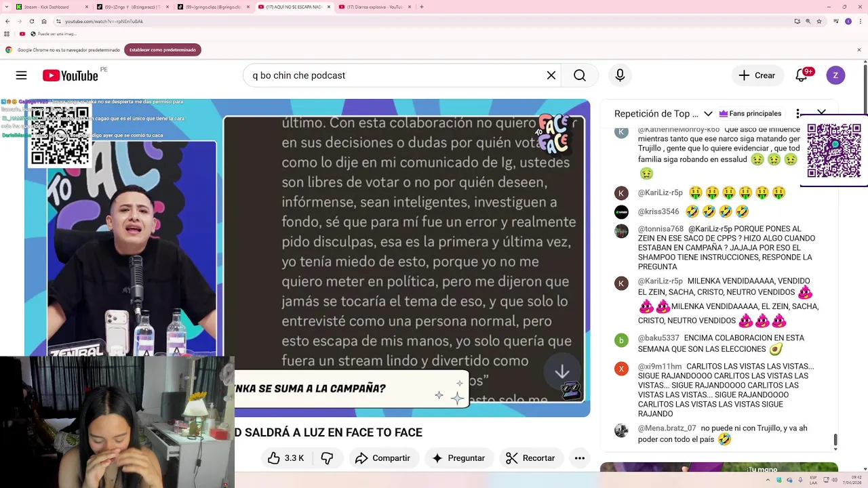Viewport: 868px width, 488px height.
Task: Click Establecer como predeterminado button
Action: [x=163, y=49]
